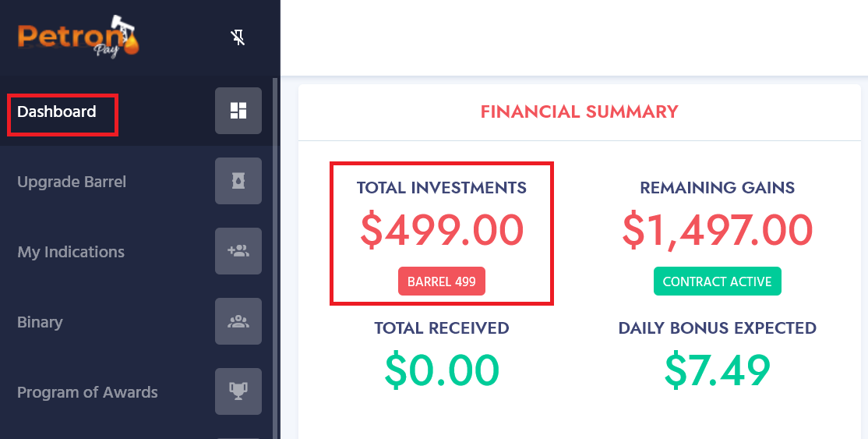Click the Binary group icon
The image size is (868, 439).
click(238, 321)
